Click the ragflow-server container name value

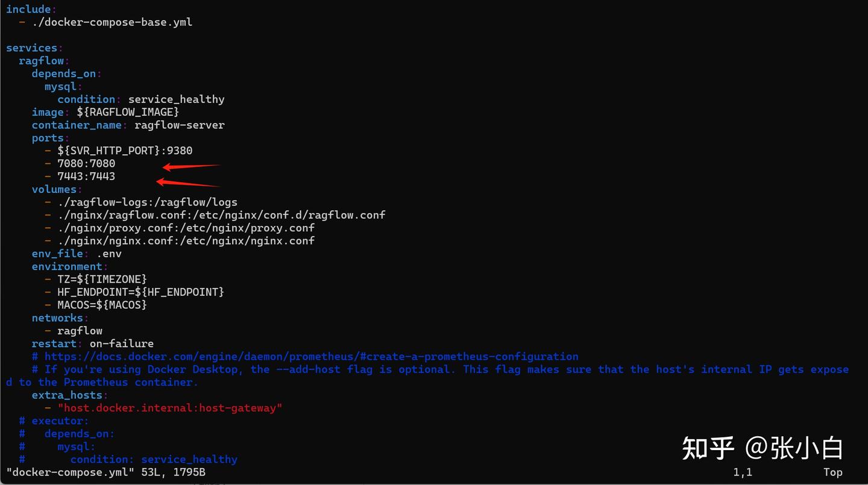[179, 125]
